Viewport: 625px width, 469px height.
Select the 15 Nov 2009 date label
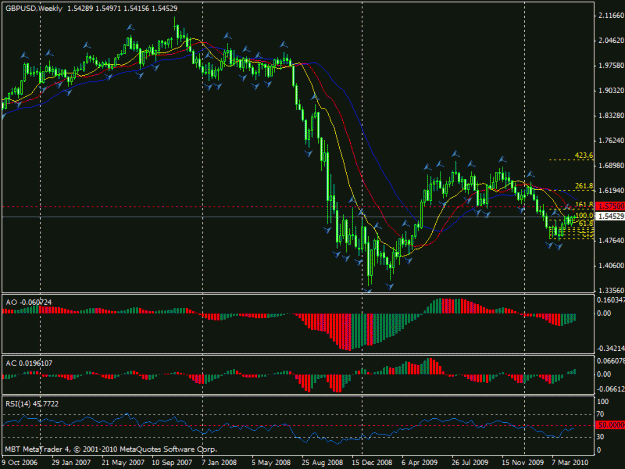pyautogui.click(x=523, y=463)
